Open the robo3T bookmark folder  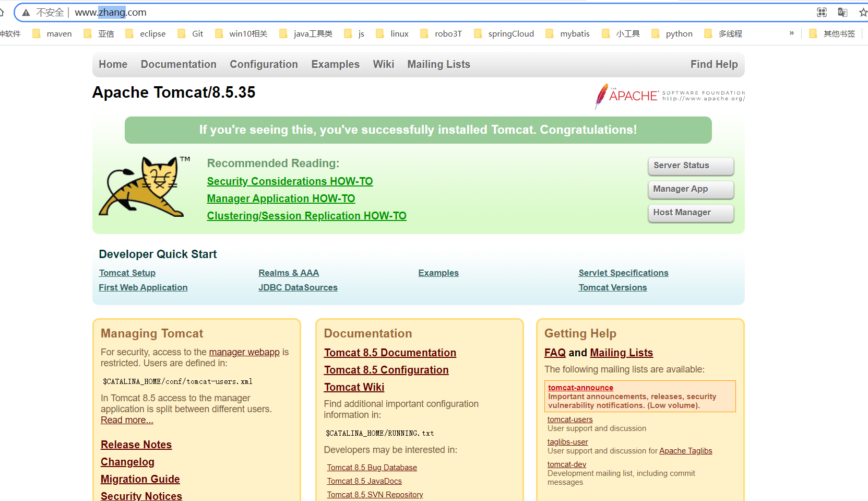click(x=441, y=34)
